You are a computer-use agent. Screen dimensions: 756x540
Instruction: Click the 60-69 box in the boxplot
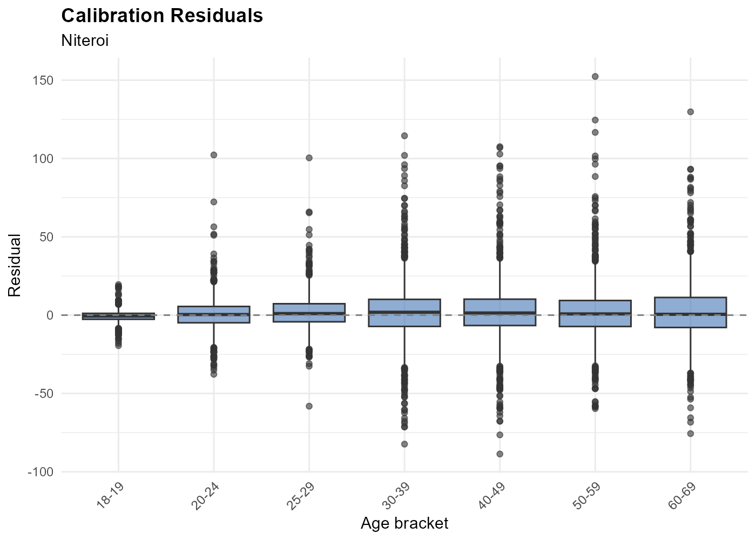coord(690,312)
